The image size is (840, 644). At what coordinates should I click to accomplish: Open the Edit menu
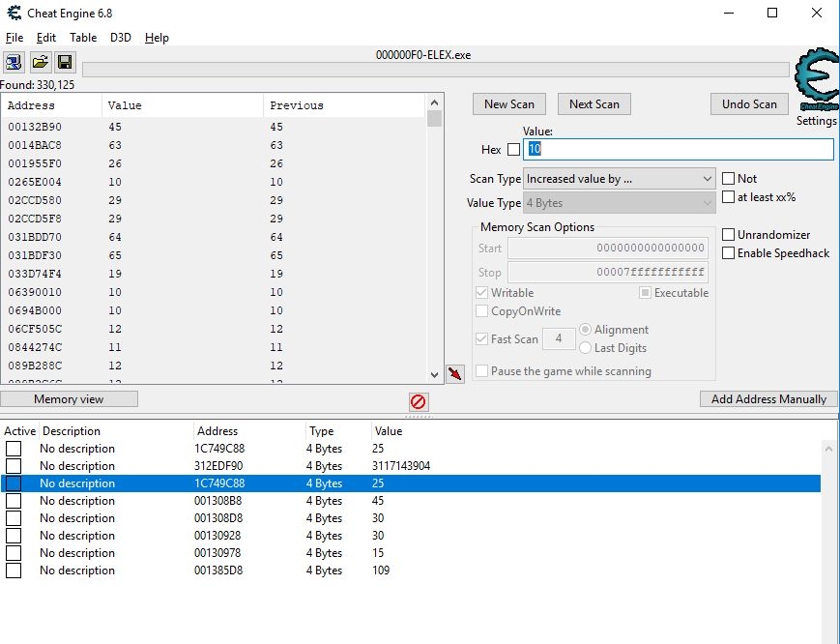click(46, 38)
